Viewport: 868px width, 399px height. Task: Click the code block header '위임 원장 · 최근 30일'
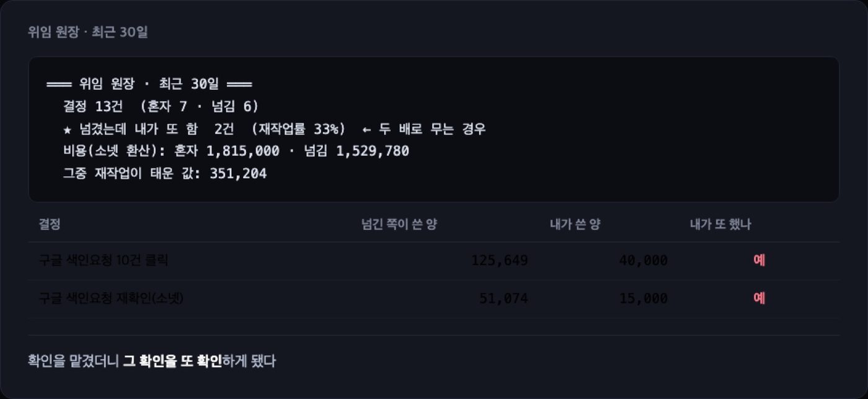tap(149, 84)
